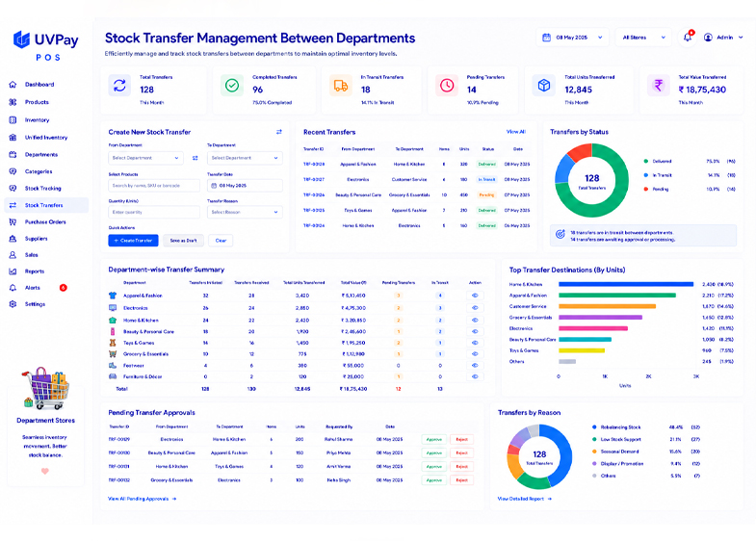Open the notifications bell icon
The image size is (756, 542).
(x=688, y=38)
